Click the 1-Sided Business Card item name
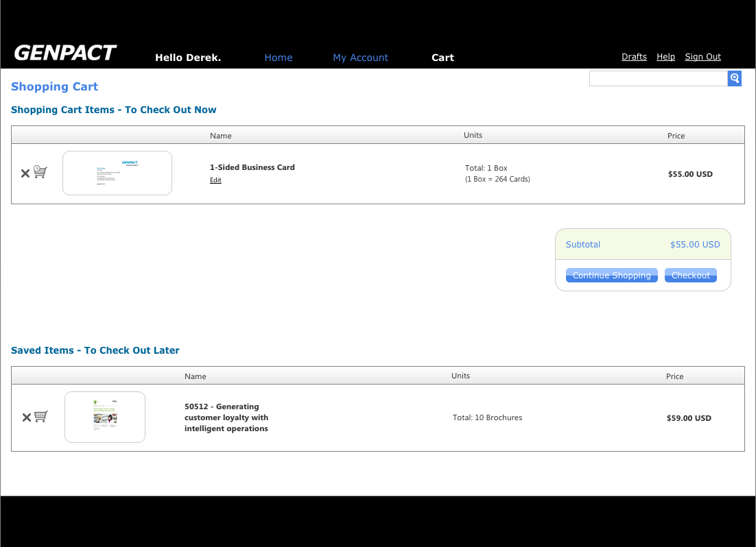 click(252, 167)
